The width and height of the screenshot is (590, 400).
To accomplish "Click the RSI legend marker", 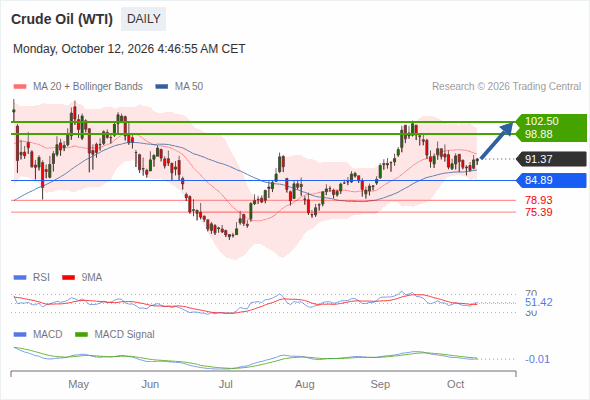I will tap(20, 278).
